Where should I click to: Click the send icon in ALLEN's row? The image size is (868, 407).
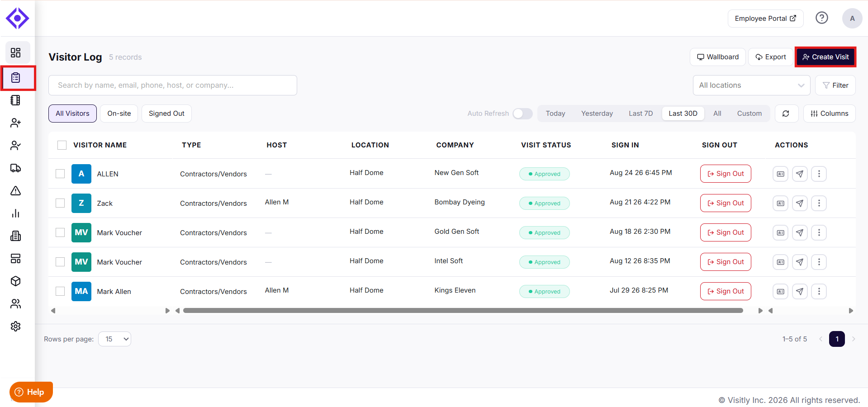tap(800, 174)
